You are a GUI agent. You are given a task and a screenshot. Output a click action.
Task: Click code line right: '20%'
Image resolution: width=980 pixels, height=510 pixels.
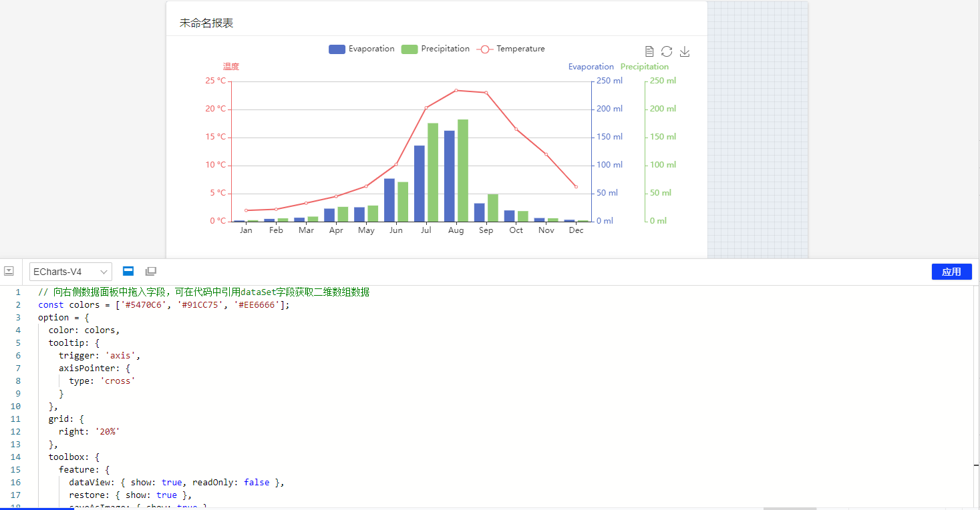point(90,432)
